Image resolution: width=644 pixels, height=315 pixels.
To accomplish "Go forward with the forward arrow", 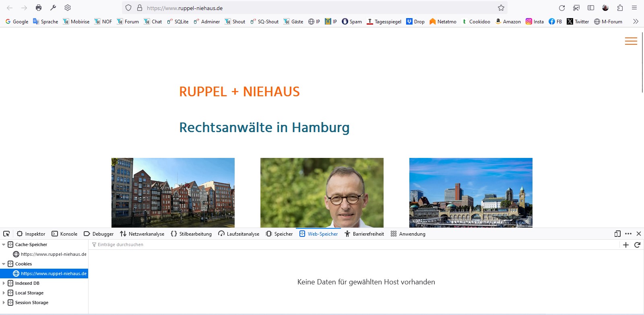I will [x=24, y=8].
